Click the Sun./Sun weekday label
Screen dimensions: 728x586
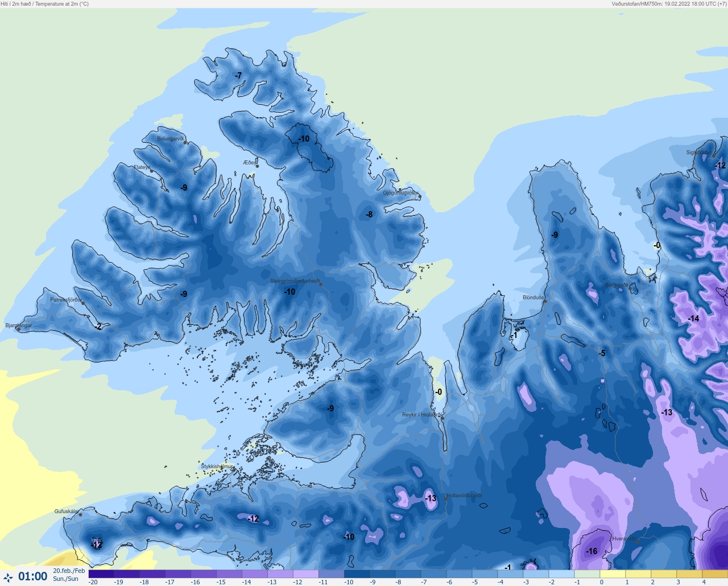point(66,579)
